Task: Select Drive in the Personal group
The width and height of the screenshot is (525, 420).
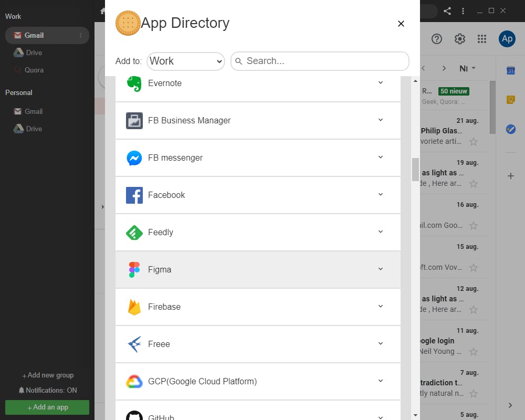Action: coord(28,129)
